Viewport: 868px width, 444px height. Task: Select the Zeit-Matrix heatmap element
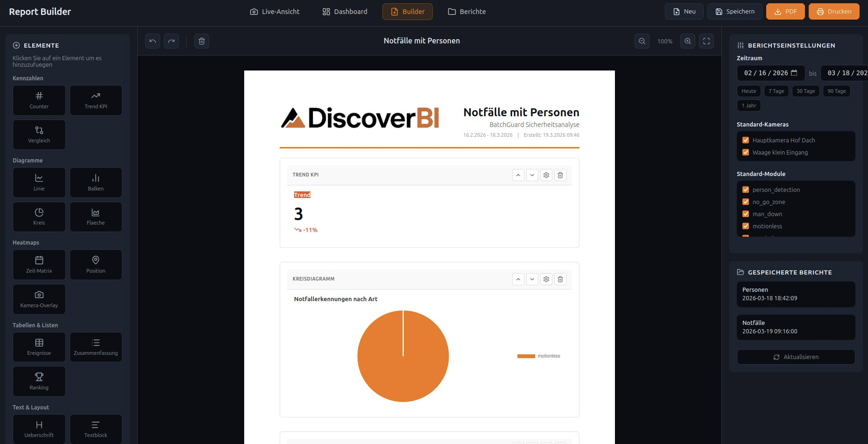[39, 264]
